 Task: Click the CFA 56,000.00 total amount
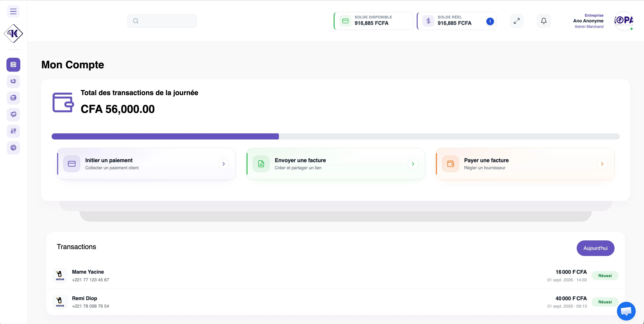[x=118, y=109]
